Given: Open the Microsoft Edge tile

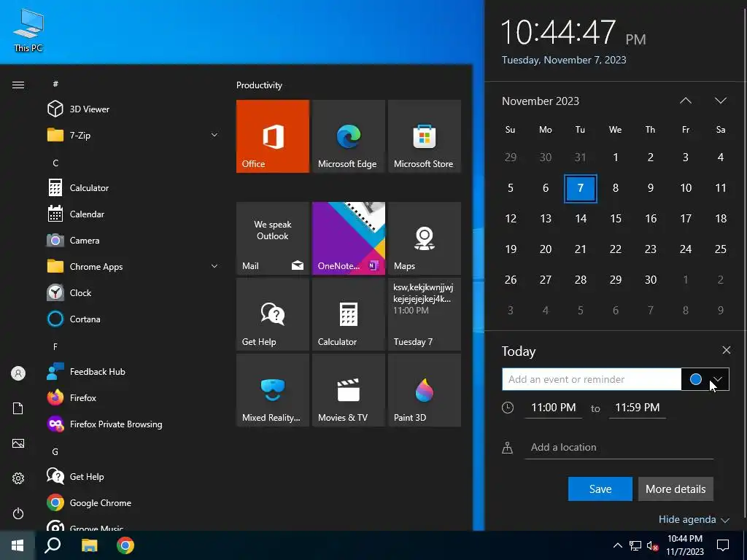Looking at the screenshot, I should pos(348,136).
